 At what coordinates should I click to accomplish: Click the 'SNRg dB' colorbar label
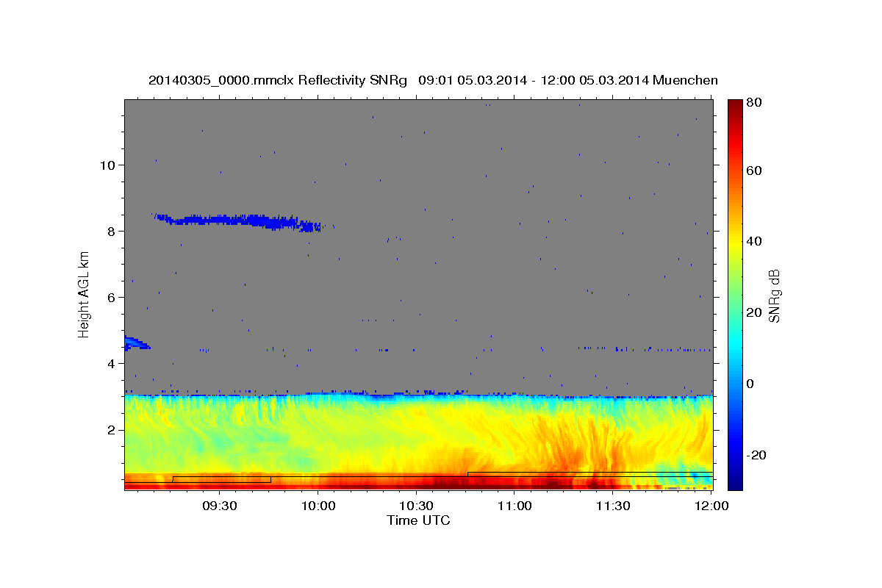(773, 295)
